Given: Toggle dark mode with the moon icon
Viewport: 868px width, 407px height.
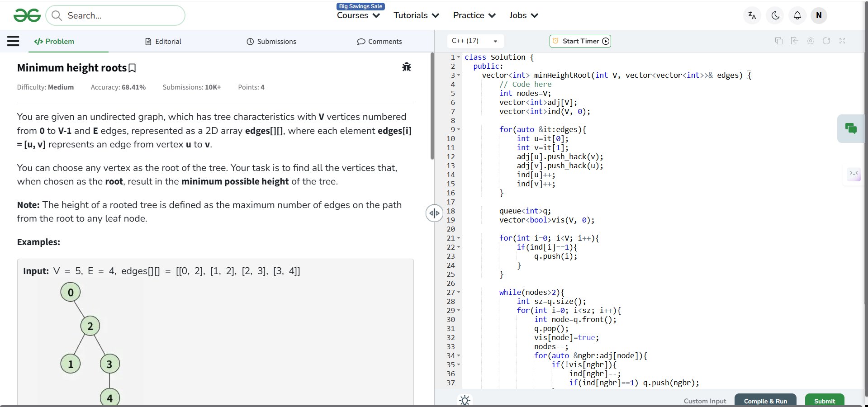Looking at the screenshot, I should (x=775, y=15).
